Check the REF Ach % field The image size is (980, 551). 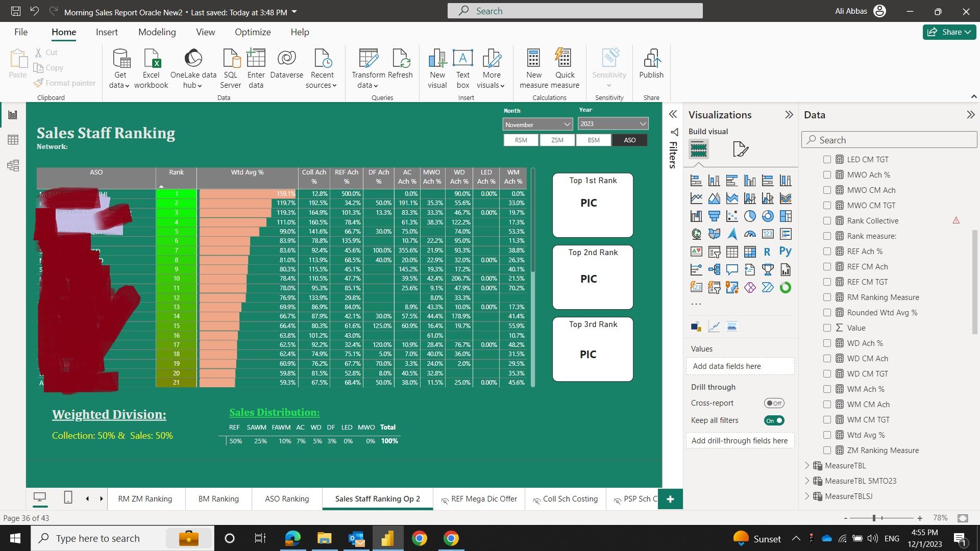click(827, 251)
